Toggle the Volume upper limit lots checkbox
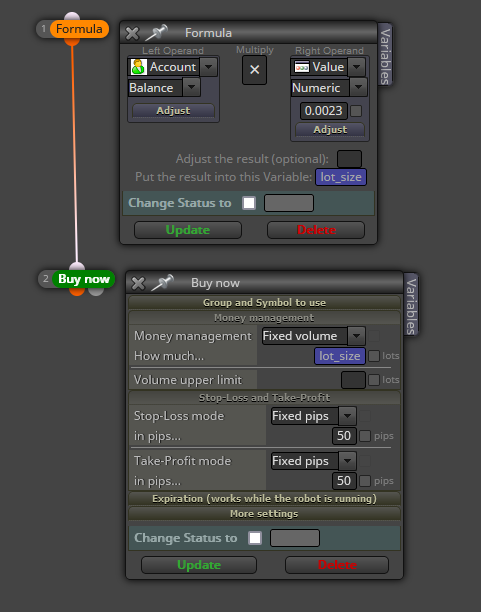Viewport: 481px width, 612px height. point(374,380)
